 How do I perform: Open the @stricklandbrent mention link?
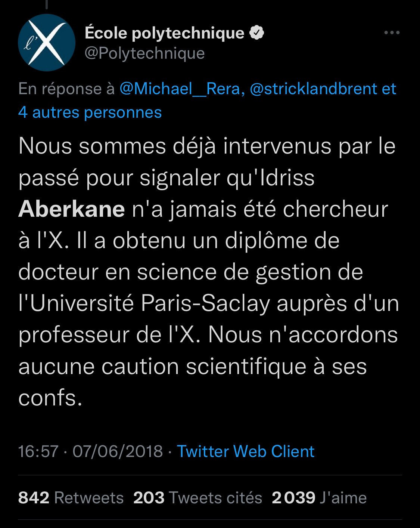pyautogui.click(x=313, y=89)
